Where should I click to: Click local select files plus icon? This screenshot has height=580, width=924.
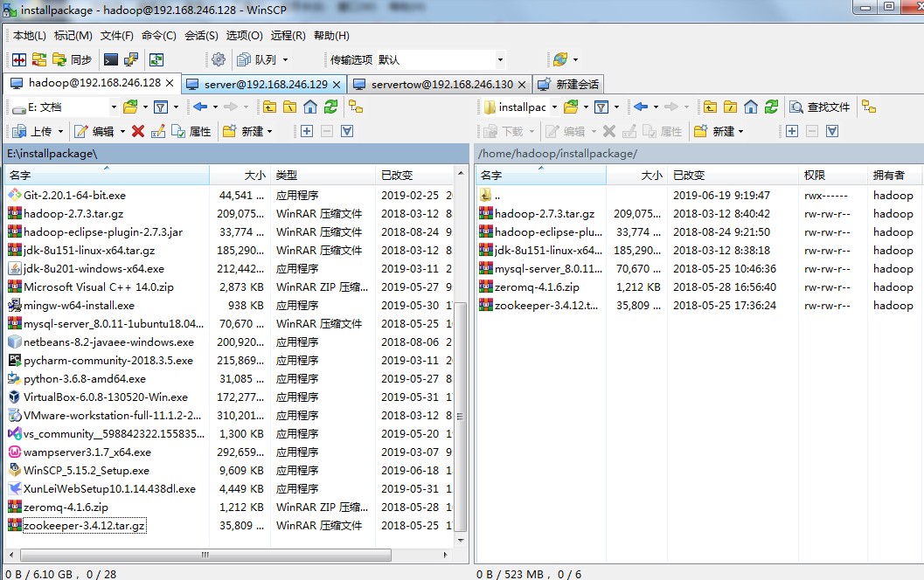[307, 131]
